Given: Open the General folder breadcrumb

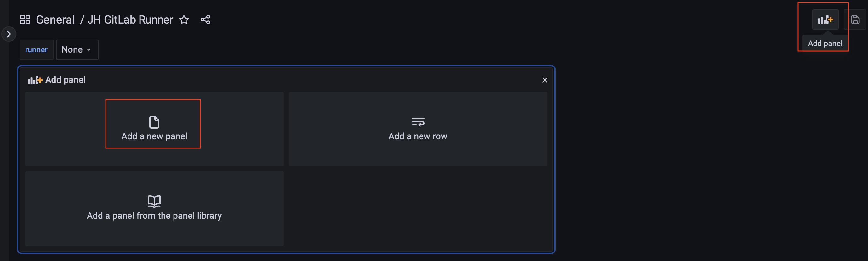Looking at the screenshot, I should (55, 20).
